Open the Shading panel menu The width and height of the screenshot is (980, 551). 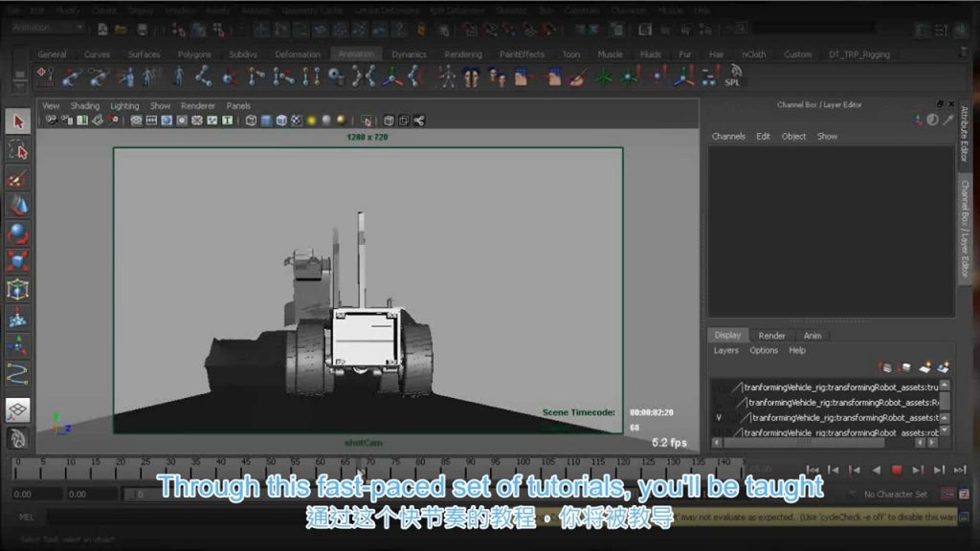[x=83, y=106]
